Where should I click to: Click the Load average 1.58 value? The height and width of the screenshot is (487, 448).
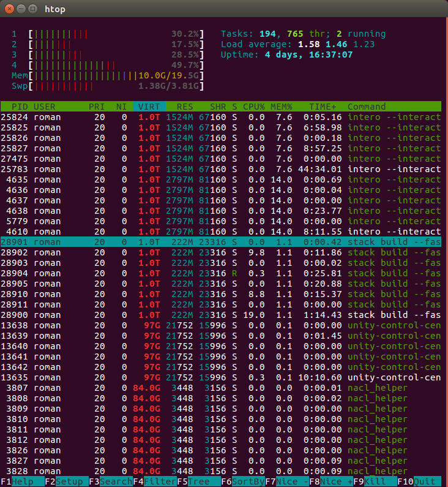(x=308, y=45)
